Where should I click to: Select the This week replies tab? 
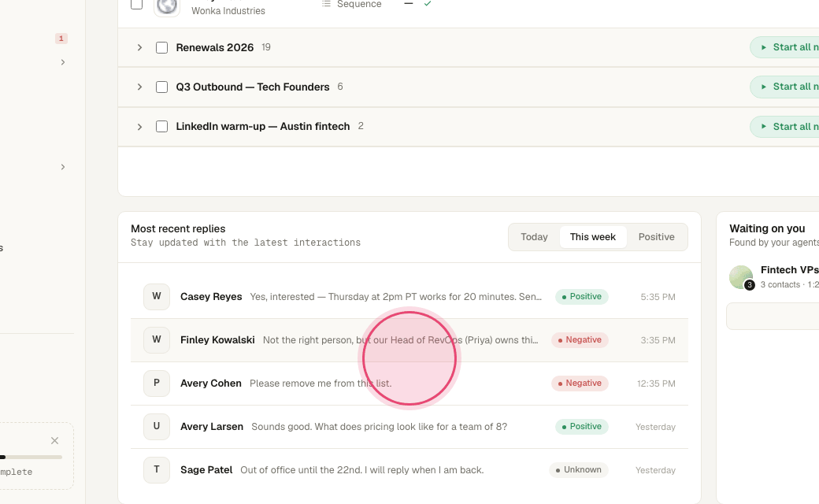pyautogui.click(x=593, y=237)
